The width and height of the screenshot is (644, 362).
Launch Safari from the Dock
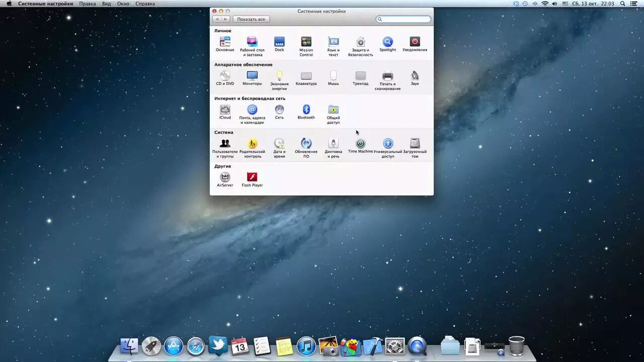pos(196,346)
